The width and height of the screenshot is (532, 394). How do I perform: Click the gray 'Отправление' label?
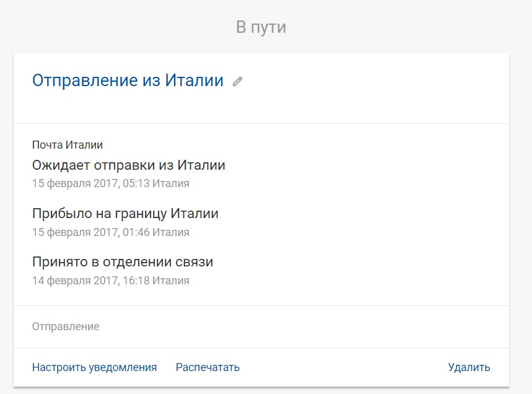coord(66,326)
